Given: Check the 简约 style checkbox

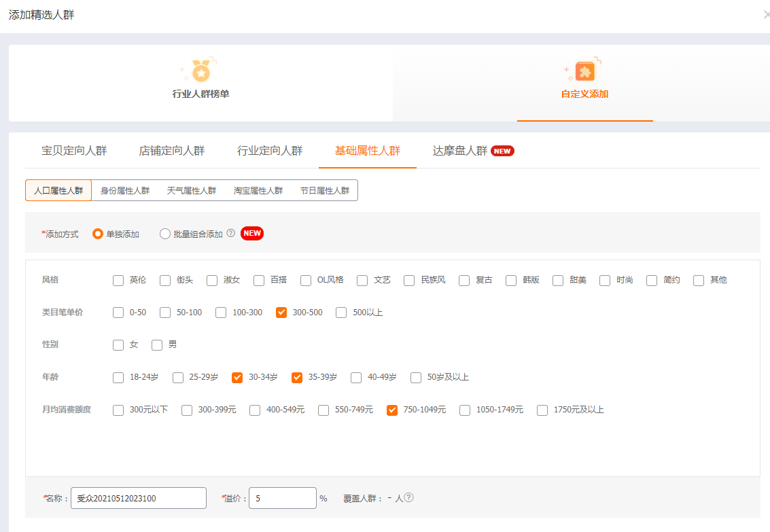Looking at the screenshot, I should click(652, 280).
